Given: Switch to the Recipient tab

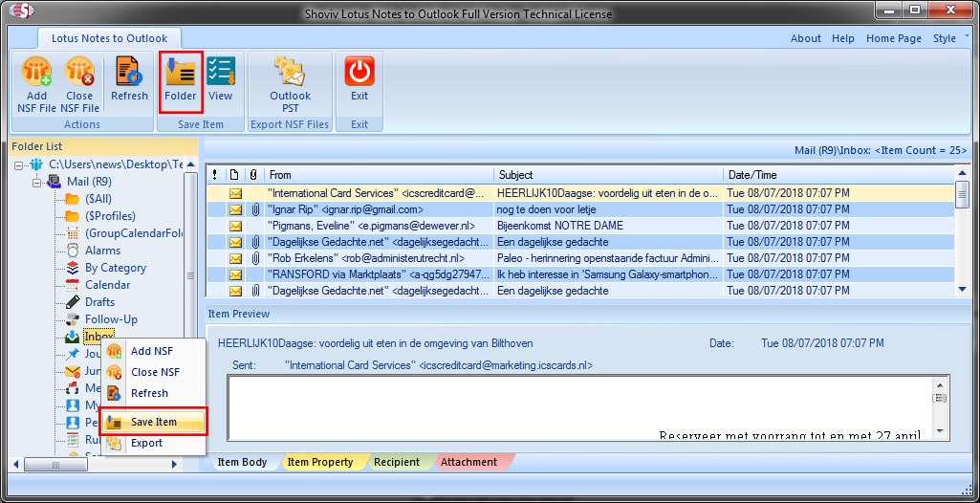Looking at the screenshot, I should click(396, 463).
